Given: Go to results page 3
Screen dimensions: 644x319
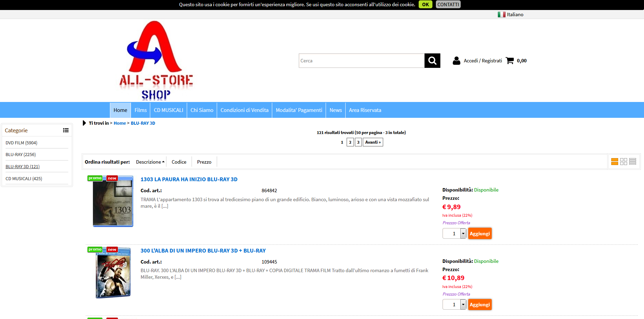Looking at the screenshot, I should click(358, 142).
